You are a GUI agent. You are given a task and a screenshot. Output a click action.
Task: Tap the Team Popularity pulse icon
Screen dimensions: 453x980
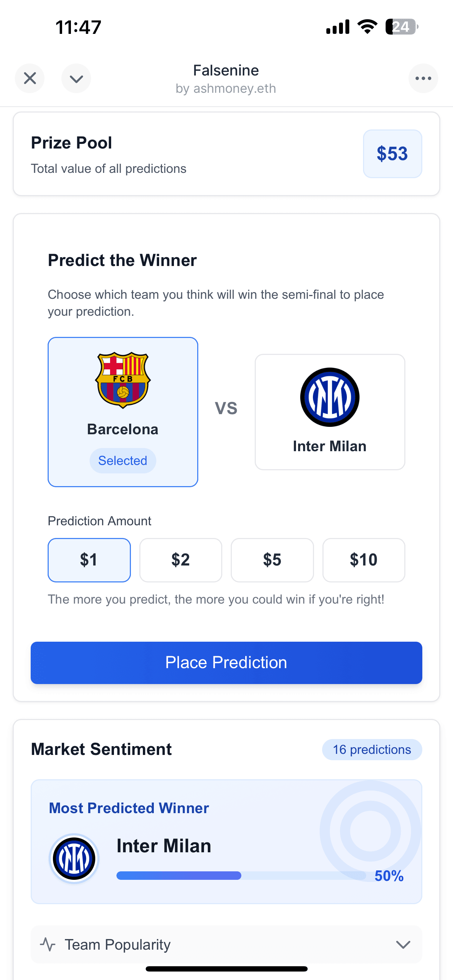pyautogui.click(x=48, y=945)
